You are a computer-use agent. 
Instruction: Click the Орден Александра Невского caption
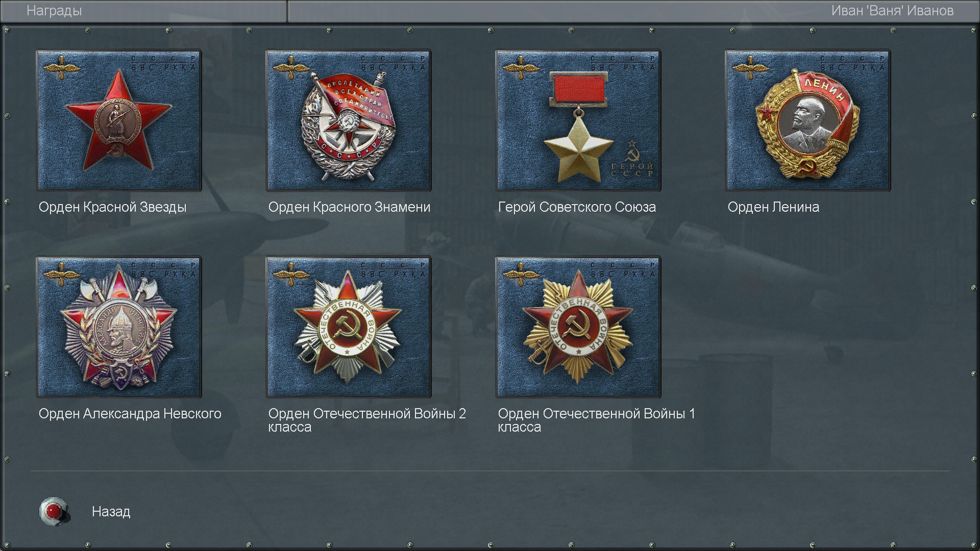(x=130, y=414)
